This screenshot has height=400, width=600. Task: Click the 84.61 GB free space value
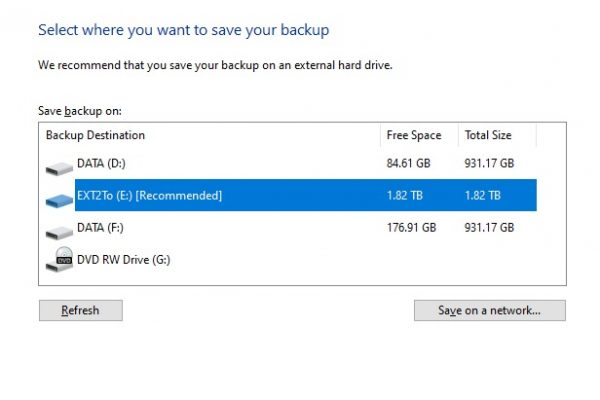point(408,163)
